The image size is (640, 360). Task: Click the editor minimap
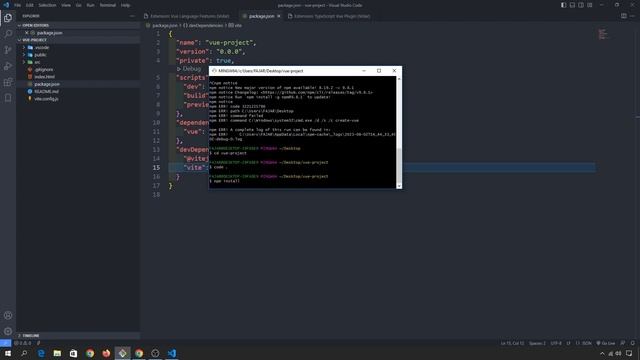[x=603, y=34]
